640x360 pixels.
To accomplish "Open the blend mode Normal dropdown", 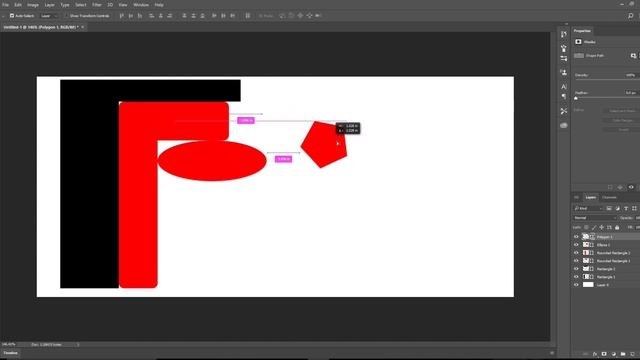I will coord(594,218).
